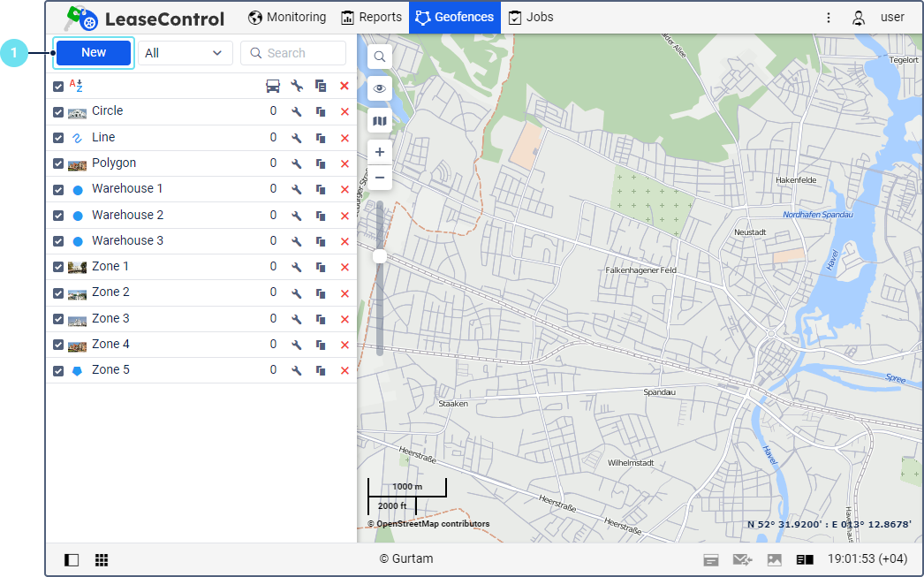Edit Zone 3 properties
Viewport: 924px width, 577px height.
(297, 319)
